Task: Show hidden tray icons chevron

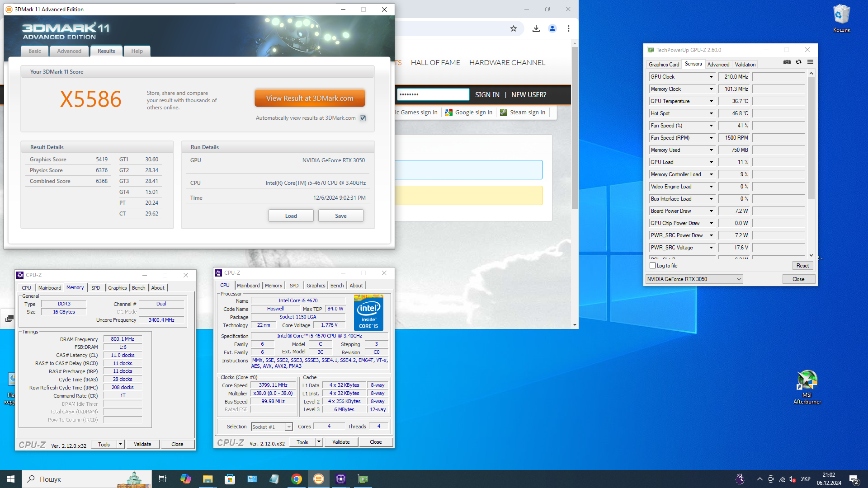Action: [x=759, y=479]
